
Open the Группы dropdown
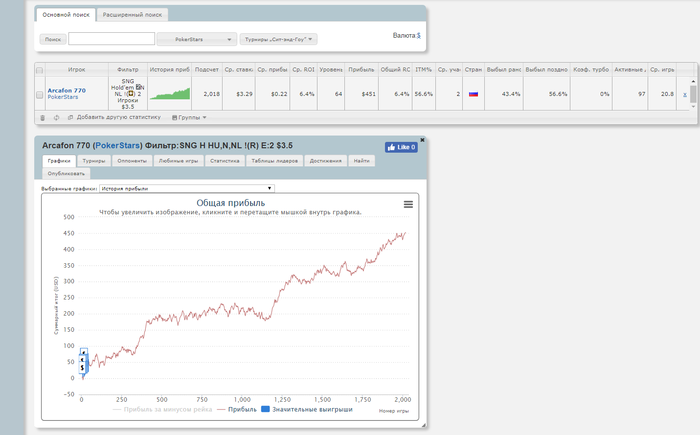tap(189, 117)
